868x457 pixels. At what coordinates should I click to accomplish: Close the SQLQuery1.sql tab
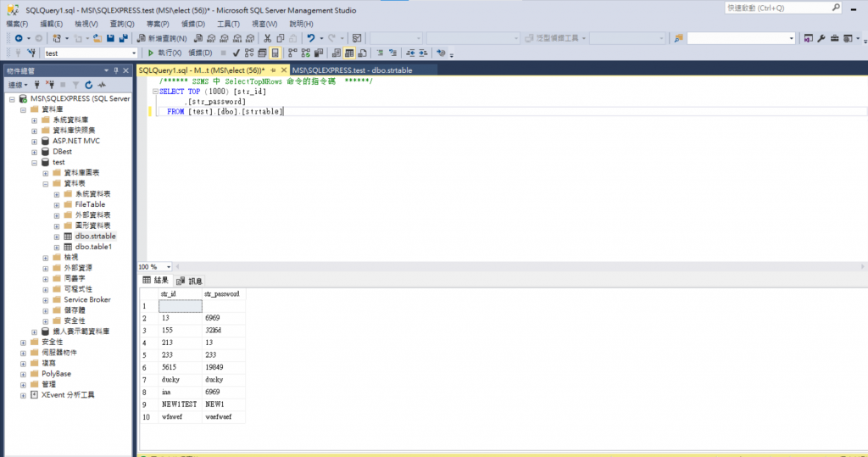point(284,70)
